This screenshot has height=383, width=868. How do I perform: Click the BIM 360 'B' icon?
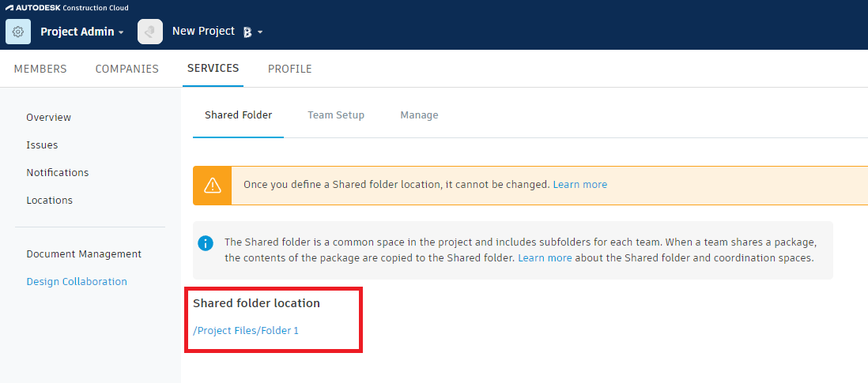[247, 32]
